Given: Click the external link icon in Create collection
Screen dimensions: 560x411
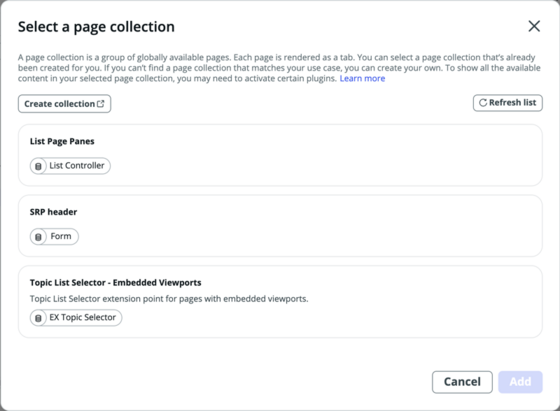Looking at the screenshot, I should (101, 104).
